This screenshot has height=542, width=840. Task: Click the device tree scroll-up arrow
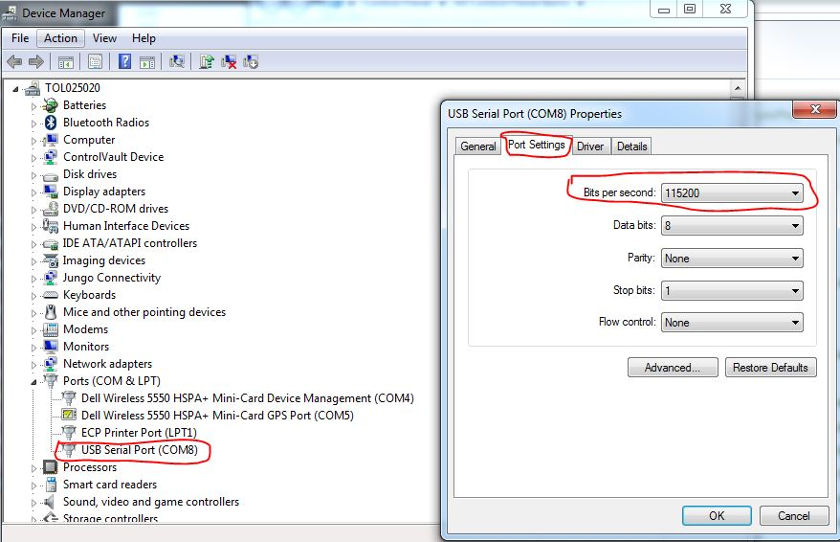(738, 88)
